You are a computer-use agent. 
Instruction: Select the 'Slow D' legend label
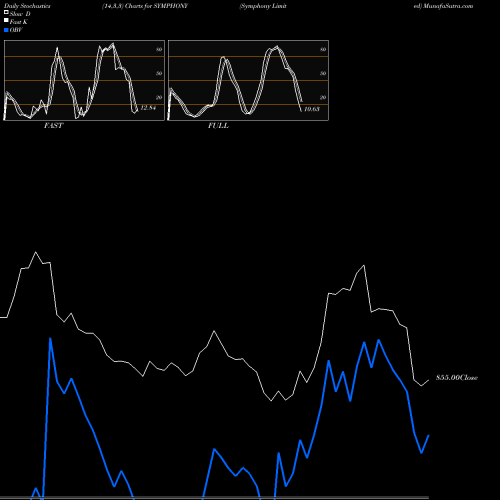click(20, 14)
